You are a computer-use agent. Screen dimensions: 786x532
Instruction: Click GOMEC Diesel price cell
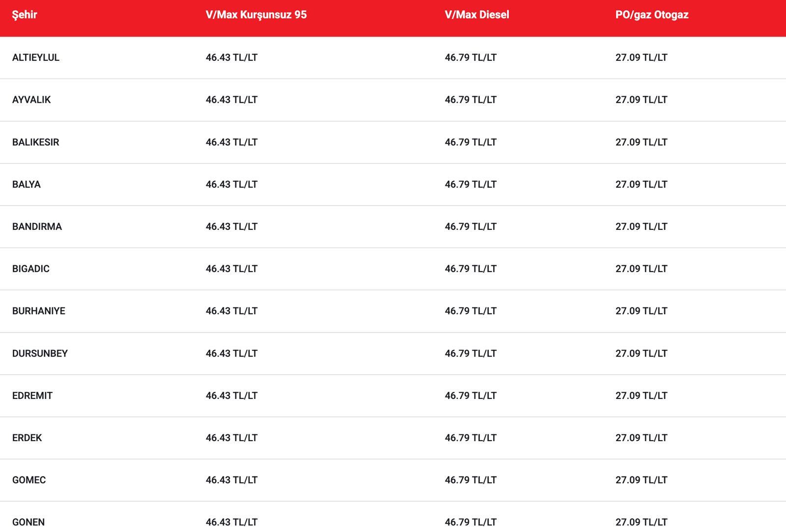click(x=471, y=480)
